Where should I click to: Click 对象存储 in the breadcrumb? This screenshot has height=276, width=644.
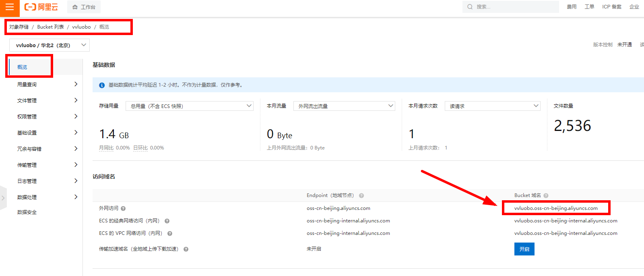(x=19, y=27)
